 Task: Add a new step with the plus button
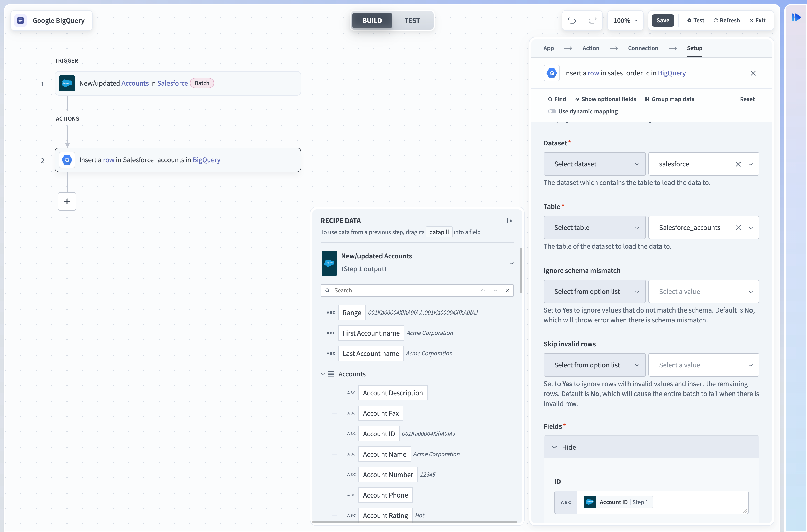tap(67, 202)
